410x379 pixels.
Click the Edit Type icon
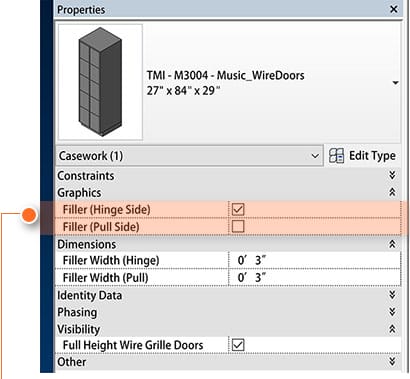coord(336,156)
